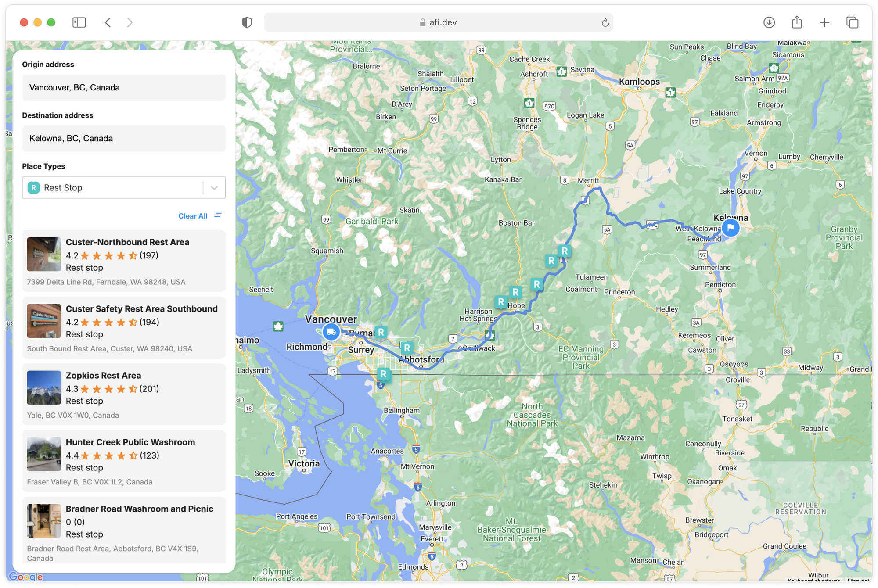This screenshot has width=878, height=588.
Task: Toggle the Safari sidebar panel
Action: 79,22
